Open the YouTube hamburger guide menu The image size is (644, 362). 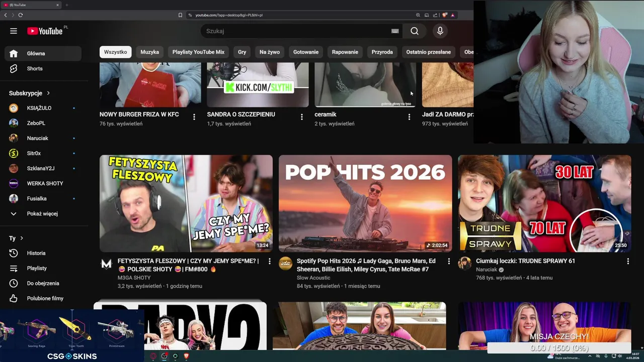(x=14, y=31)
